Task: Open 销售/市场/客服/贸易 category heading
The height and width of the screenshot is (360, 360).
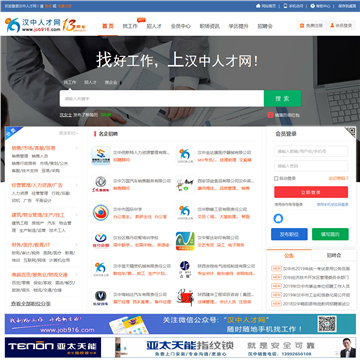Action: coord(34,148)
